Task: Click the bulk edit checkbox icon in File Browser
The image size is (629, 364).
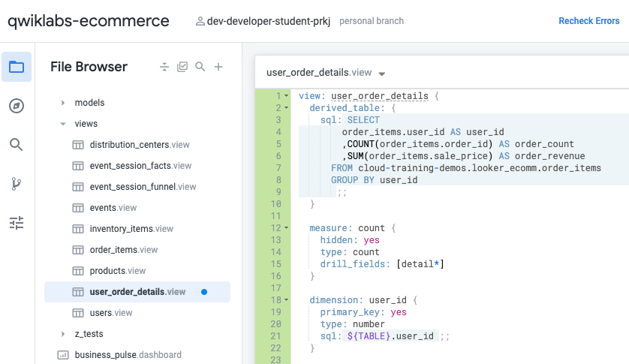Action: click(182, 67)
